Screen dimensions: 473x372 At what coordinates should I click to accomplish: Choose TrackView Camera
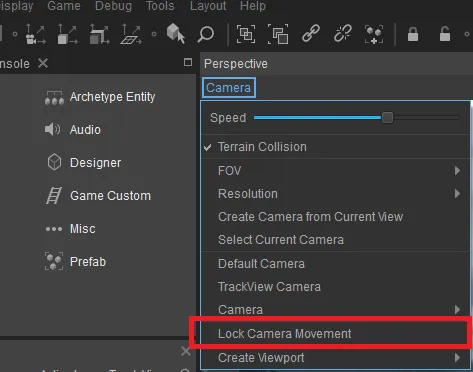(x=336, y=287)
